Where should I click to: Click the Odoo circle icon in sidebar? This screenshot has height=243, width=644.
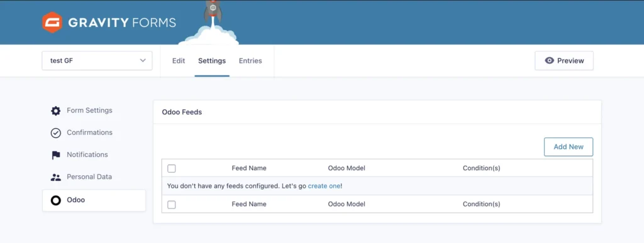[55, 200]
